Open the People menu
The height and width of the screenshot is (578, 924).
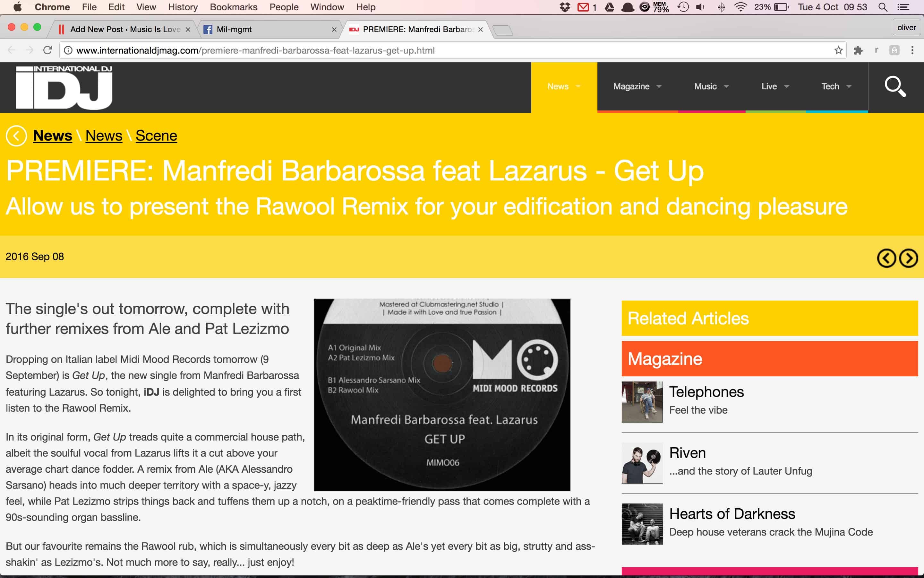284,7
